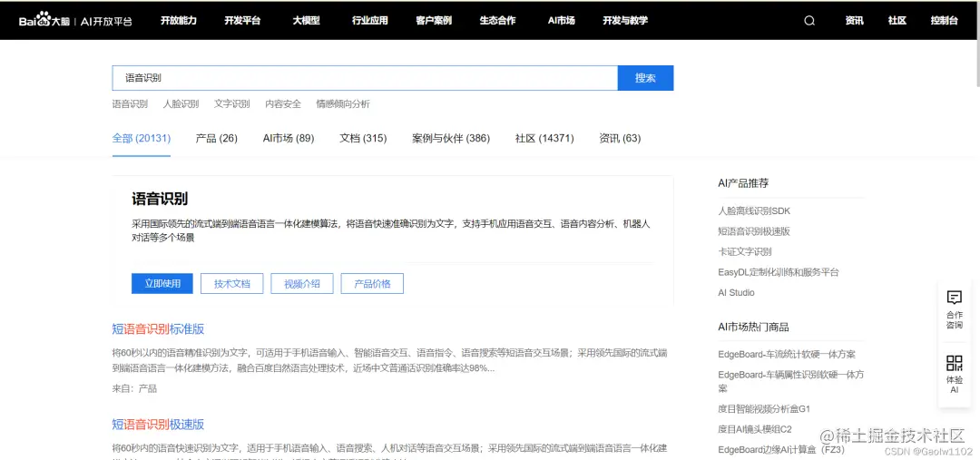Select the 文字识别 suggested keyword
Image resolution: width=980 pixels, height=460 pixels.
click(232, 103)
